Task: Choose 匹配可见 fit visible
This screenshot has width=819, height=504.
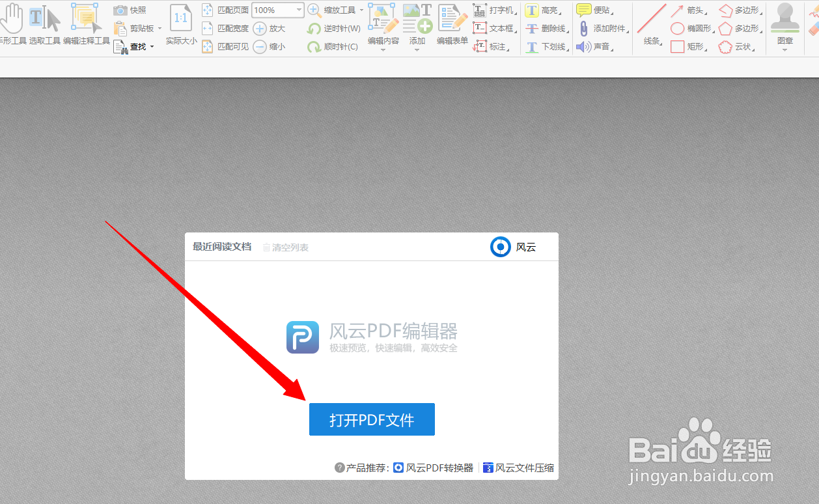Action: click(225, 46)
